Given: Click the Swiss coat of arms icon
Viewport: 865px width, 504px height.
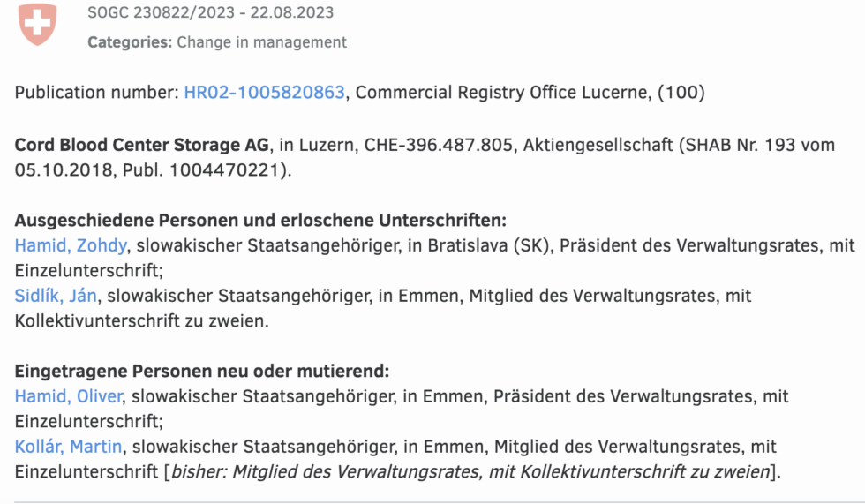Looking at the screenshot, I should (x=37, y=25).
